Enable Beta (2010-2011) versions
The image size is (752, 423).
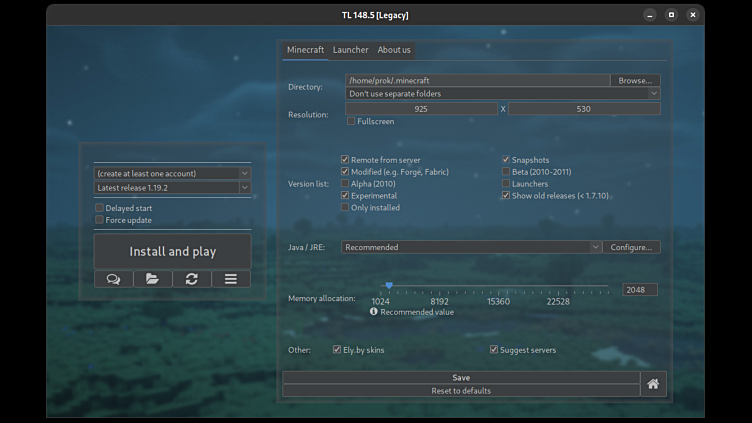point(505,172)
